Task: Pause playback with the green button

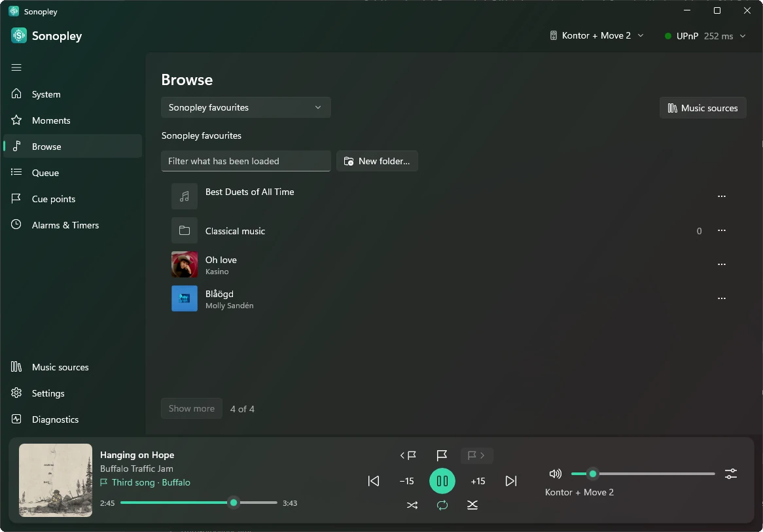Action: tap(442, 481)
